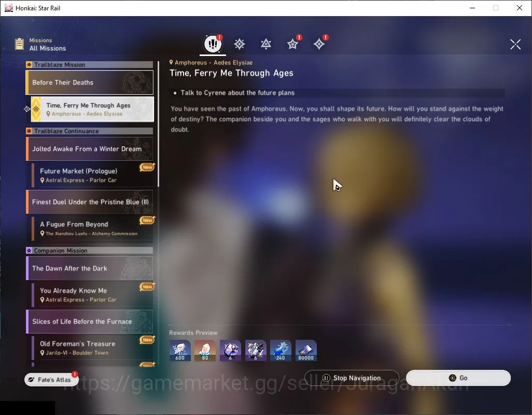Screen dimensions: 532x415
Task: Click the 600 Stellar Jade reward icon
Action: [180, 351]
